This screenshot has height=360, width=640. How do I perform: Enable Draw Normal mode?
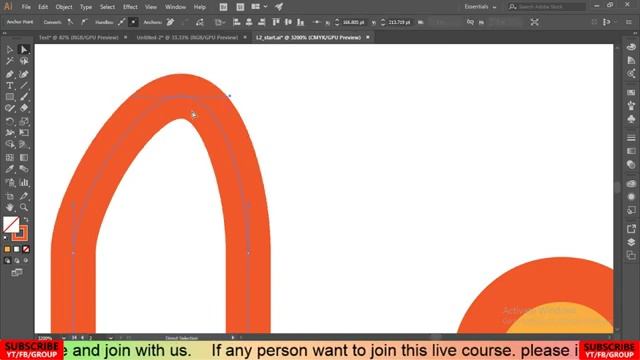(x=7, y=260)
